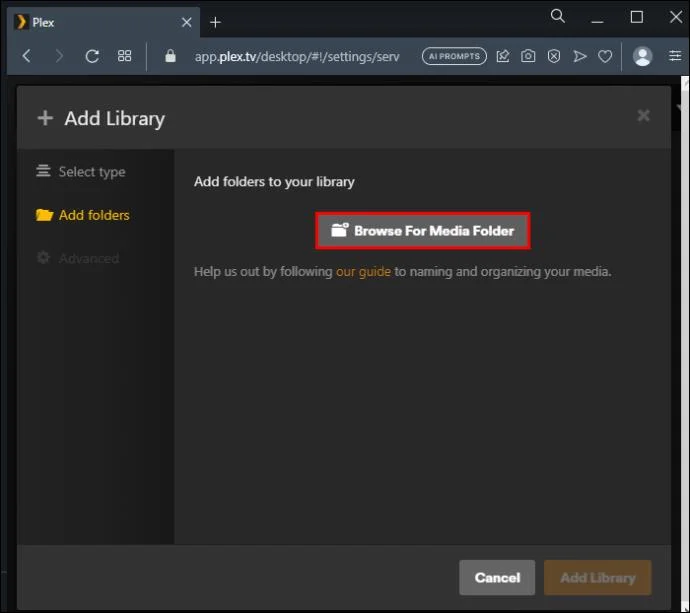Open the speed dial grid icon

(x=125, y=56)
